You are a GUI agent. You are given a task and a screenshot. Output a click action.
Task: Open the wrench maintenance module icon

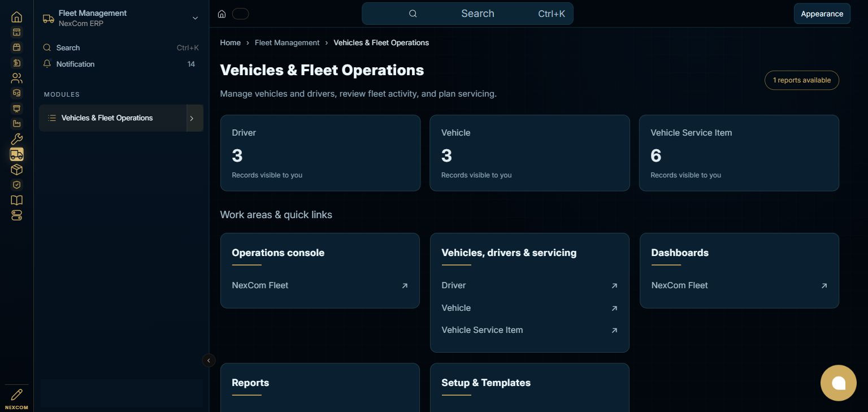(16, 139)
